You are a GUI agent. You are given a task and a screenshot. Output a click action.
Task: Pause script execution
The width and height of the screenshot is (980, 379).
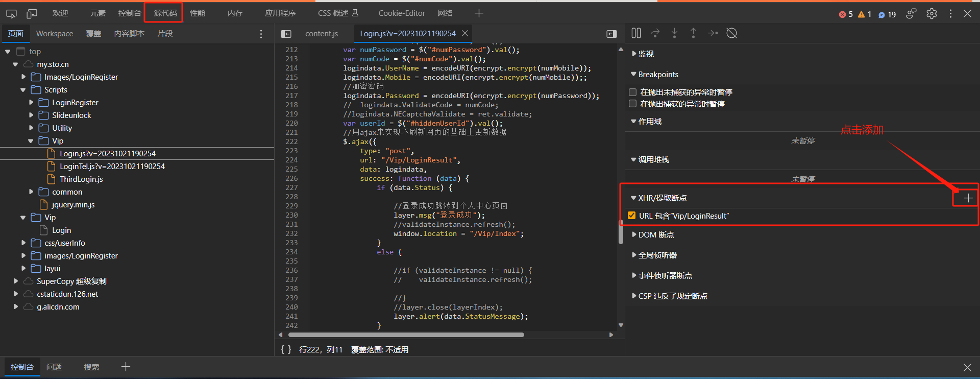[x=636, y=33]
